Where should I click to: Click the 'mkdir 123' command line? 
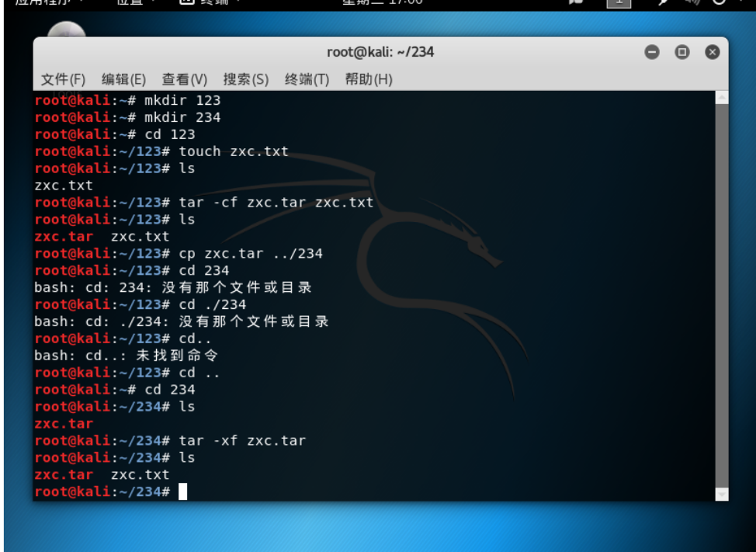[x=127, y=100]
